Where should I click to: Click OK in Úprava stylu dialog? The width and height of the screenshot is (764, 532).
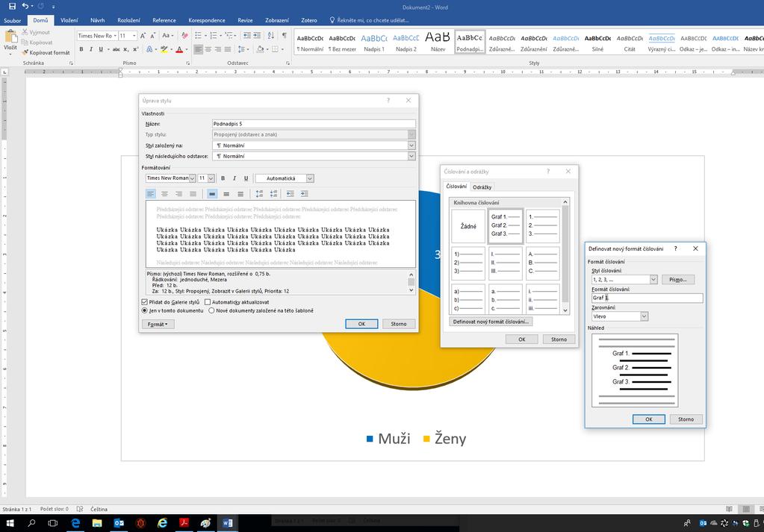pos(361,324)
